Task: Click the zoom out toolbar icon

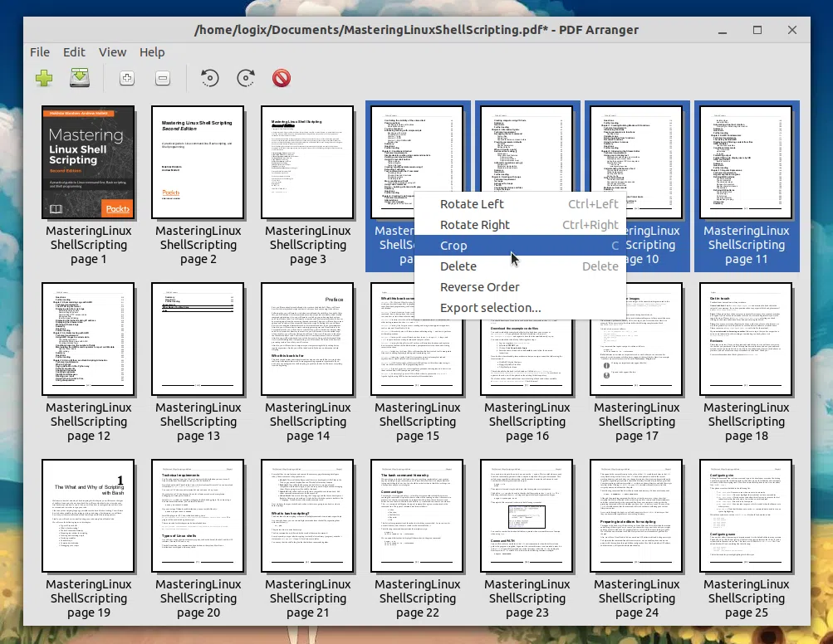Action: click(163, 79)
